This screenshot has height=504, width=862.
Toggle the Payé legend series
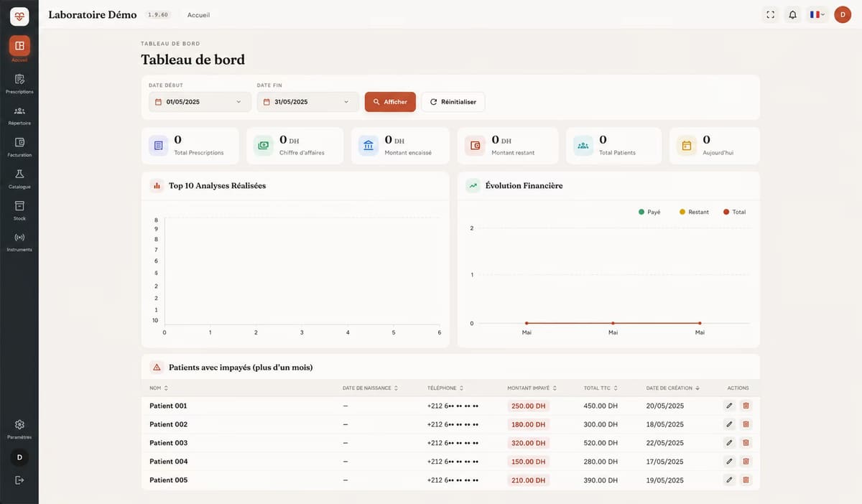pyautogui.click(x=649, y=212)
